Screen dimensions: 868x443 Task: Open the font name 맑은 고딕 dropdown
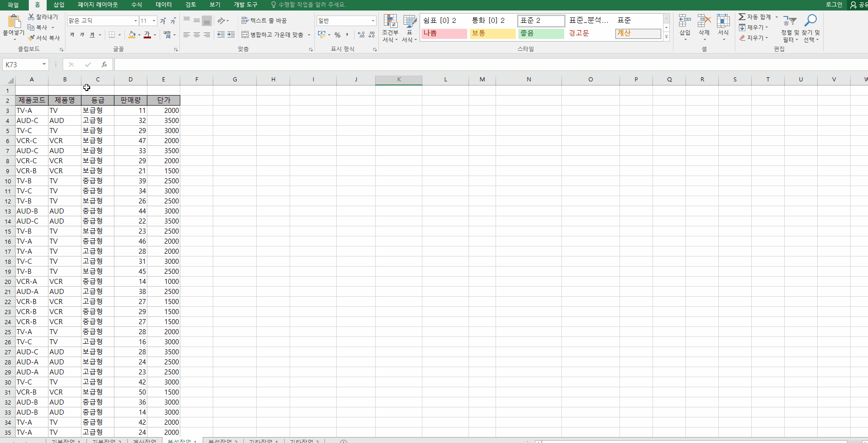(x=135, y=21)
